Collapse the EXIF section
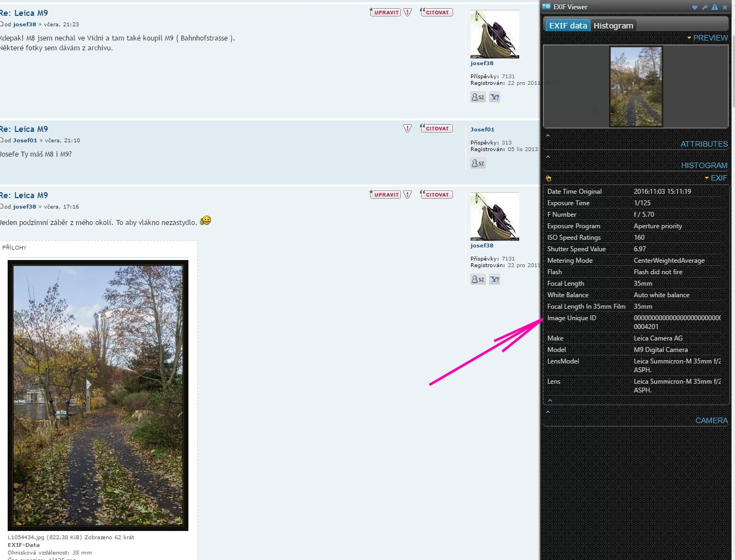Screen dimensions: 735x560 coord(718,178)
